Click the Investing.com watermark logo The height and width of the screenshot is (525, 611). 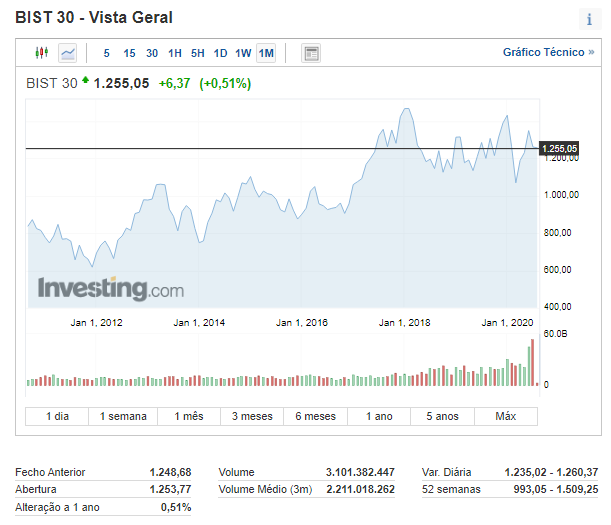tap(110, 289)
